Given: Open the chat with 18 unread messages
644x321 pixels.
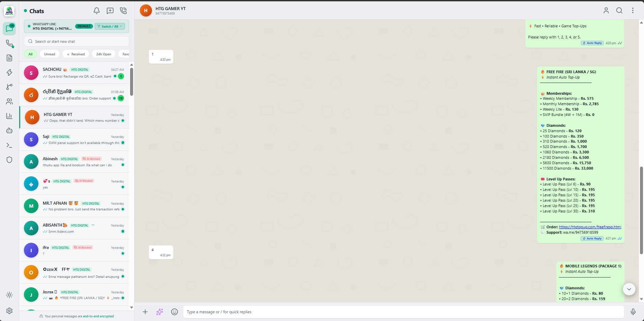Looking at the screenshot, I should pyautogui.click(x=74, y=95).
